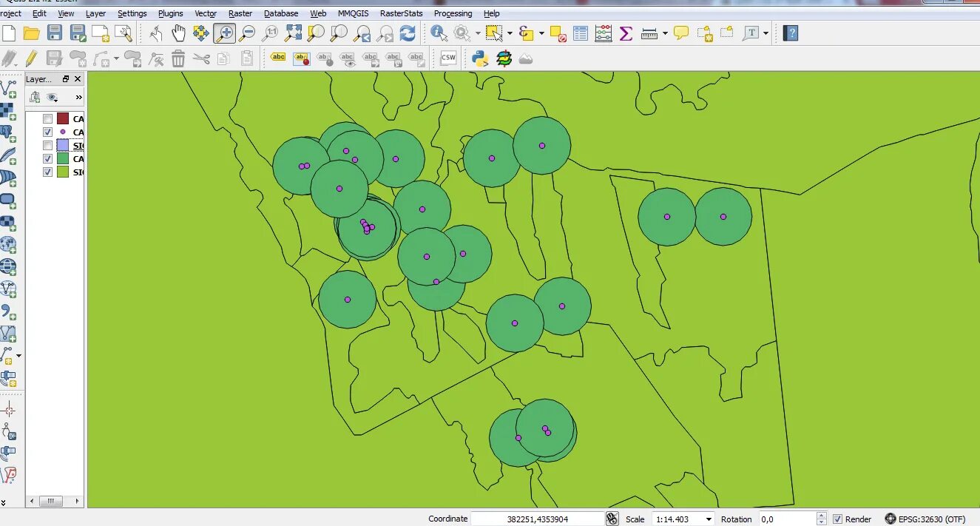Viewport: 980px width, 526px height.
Task: Zoom to full extent with the arrows icon
Action: [x=294, y=33]
